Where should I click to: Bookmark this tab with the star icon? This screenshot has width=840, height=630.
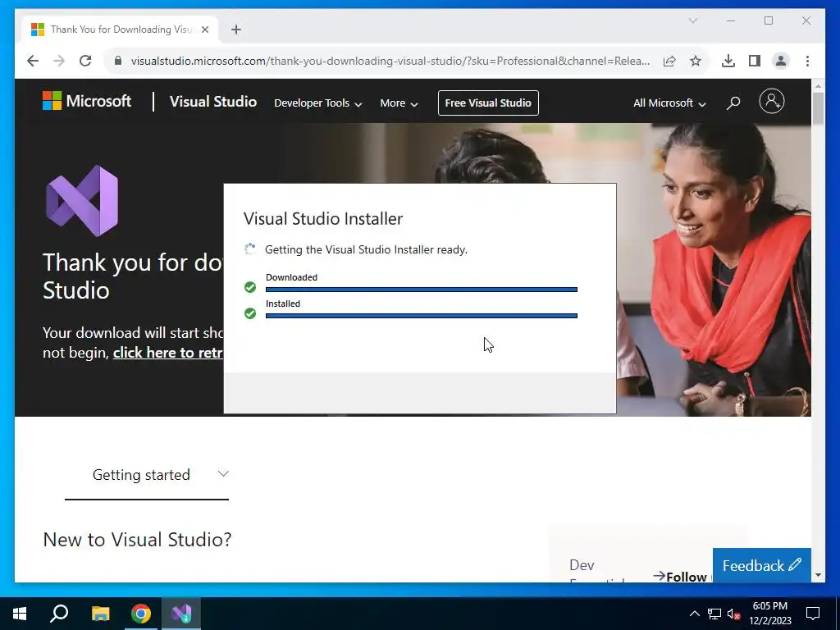point(696,61)
